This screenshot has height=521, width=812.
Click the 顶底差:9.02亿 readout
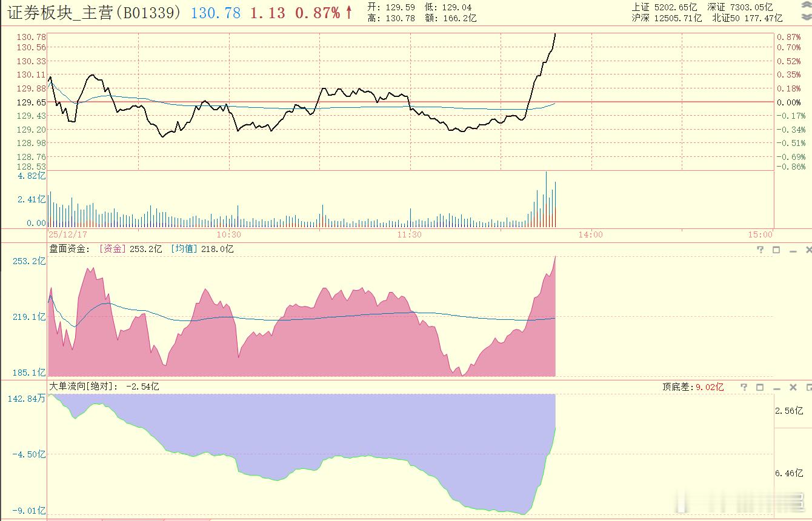tap(693, 387)
